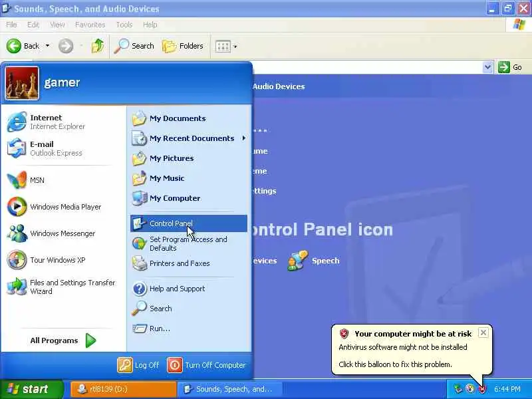Click the taskbar clock showing 6:44 PM
The height and width of the screenshot is (399, 532).
coord(507,389)
